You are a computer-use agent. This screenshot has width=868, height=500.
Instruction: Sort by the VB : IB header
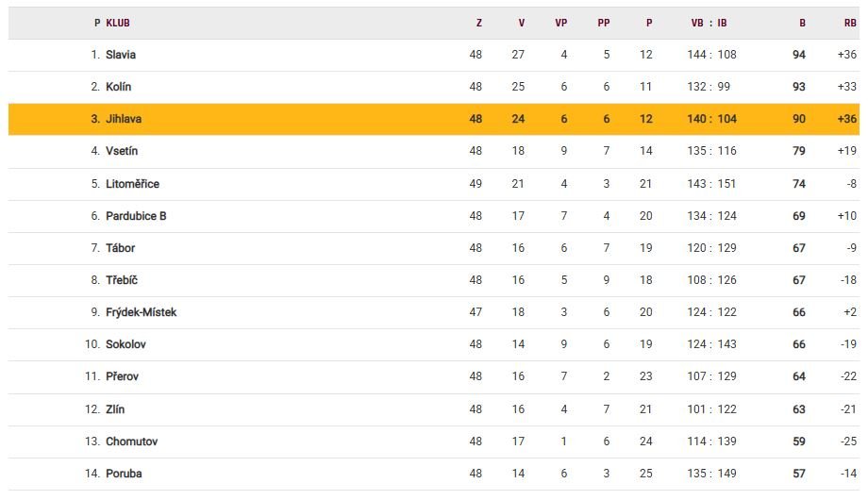pos(709,24)
